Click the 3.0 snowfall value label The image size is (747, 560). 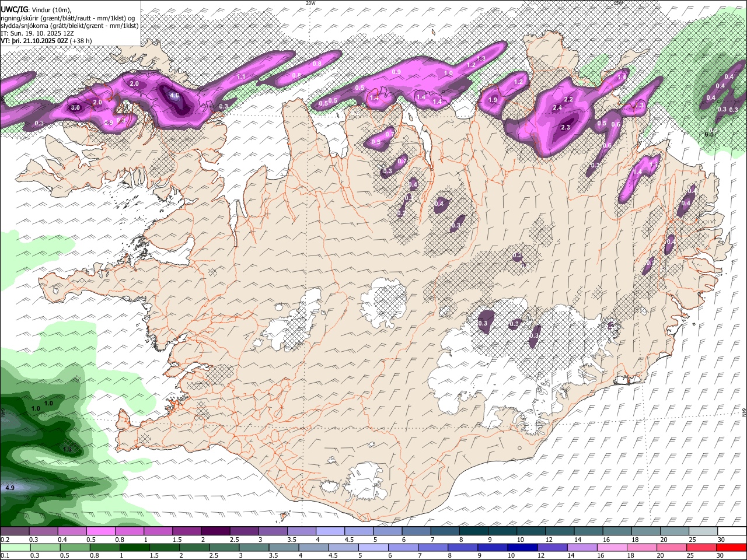click(x=75, y=108)
